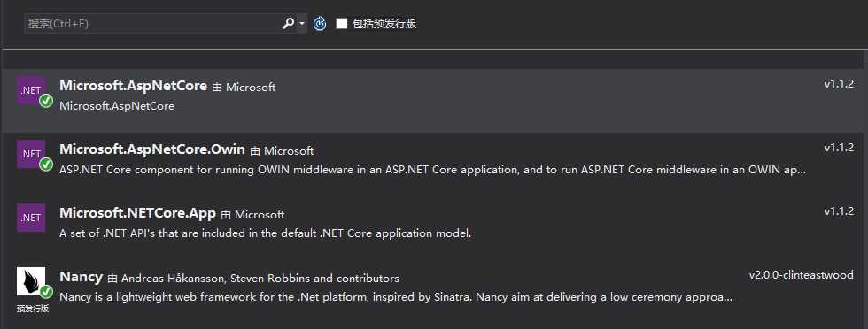
Task: Select the Microsoft.AspNetCore .NET package icon
Action: [31, 91]
